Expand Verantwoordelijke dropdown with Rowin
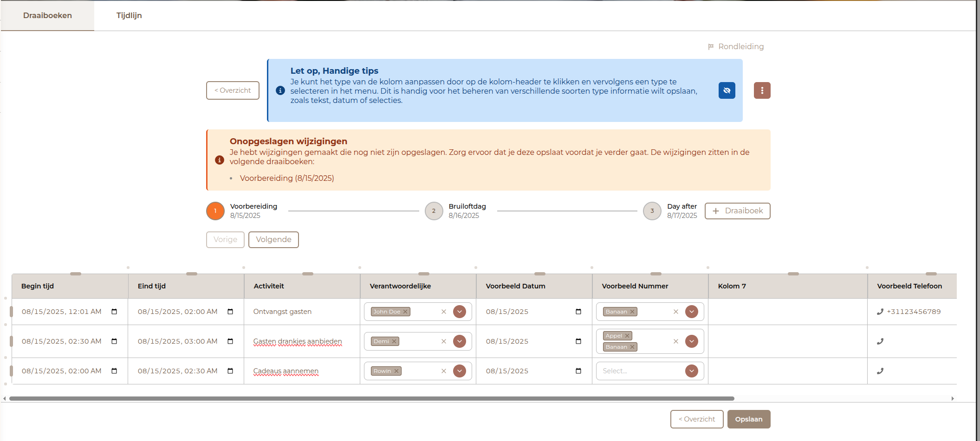Viewport: 980px width, 441px height. pyautogui.click(x=460, y=371)
